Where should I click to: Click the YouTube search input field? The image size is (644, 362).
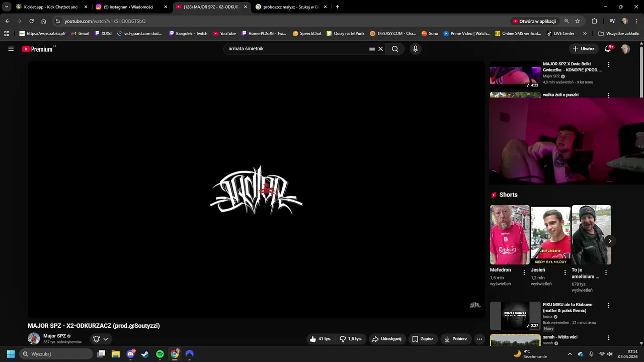coord(297,49)
